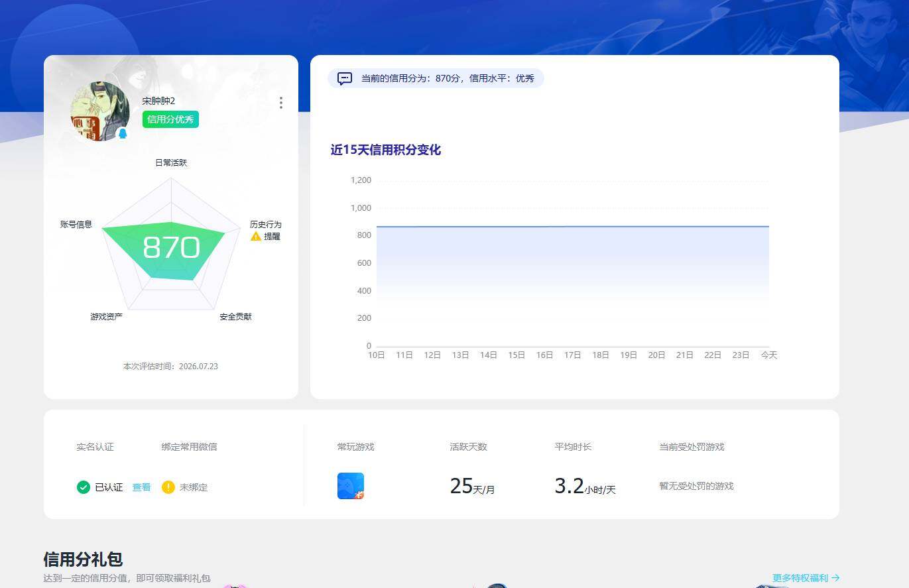The width and height of the screenshot is (909, 588).
Task: Select the 安全贡献 radar axis label
Action: (x=236, y=317)
